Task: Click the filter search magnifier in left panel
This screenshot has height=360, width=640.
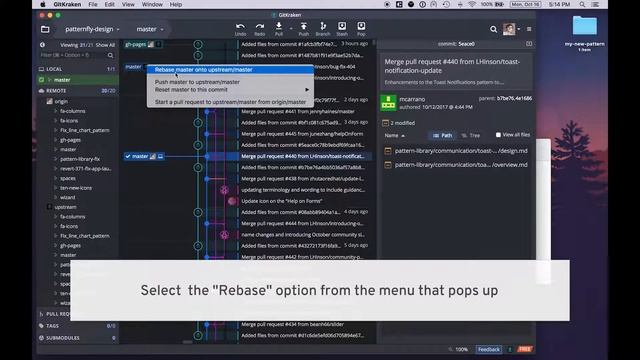Action: pyautogui.click(x=111, y=55)
